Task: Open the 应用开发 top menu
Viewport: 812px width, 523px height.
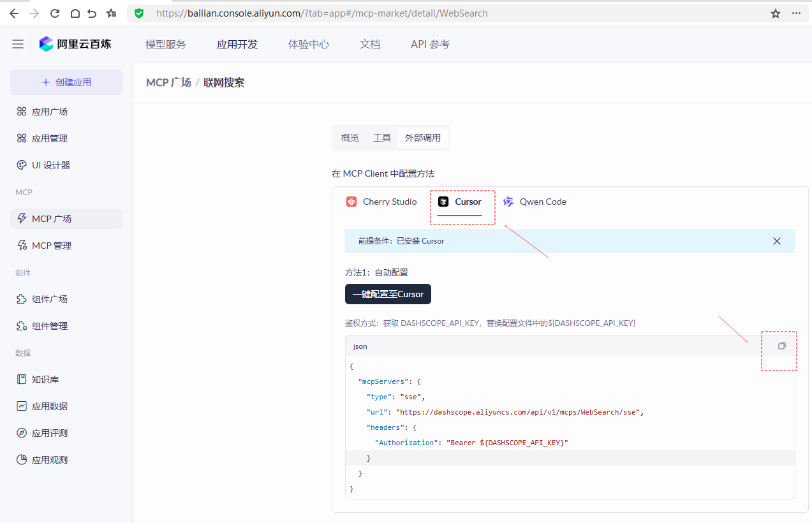Action: [237, 44]
